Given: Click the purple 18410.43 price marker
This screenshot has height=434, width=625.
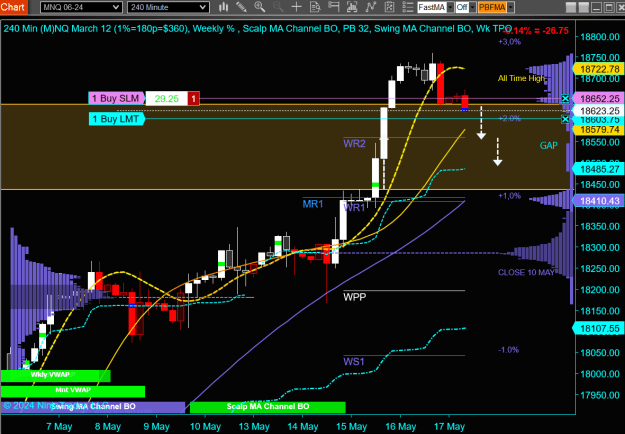Looking at the screenshot, I should click(x=598, y=200).
